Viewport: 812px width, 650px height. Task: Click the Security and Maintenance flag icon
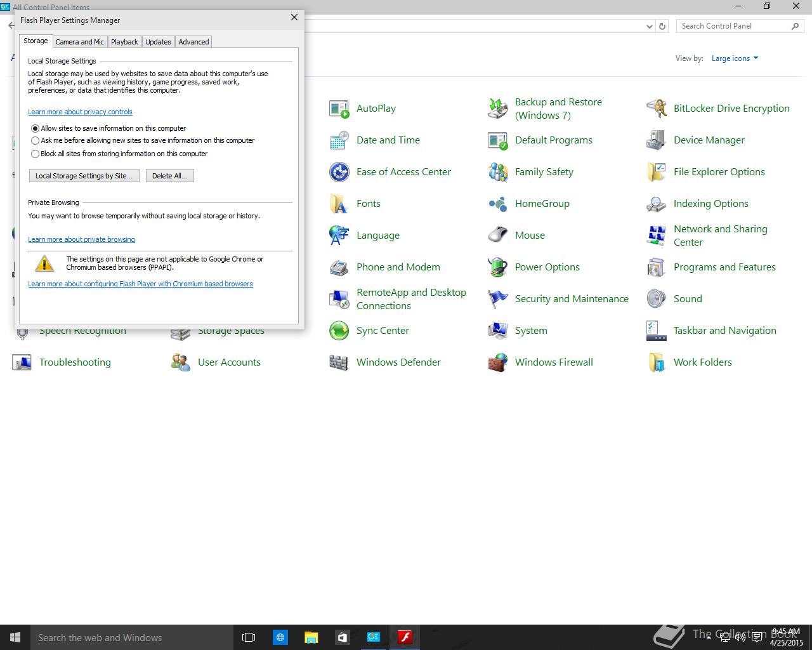point(498,299)
